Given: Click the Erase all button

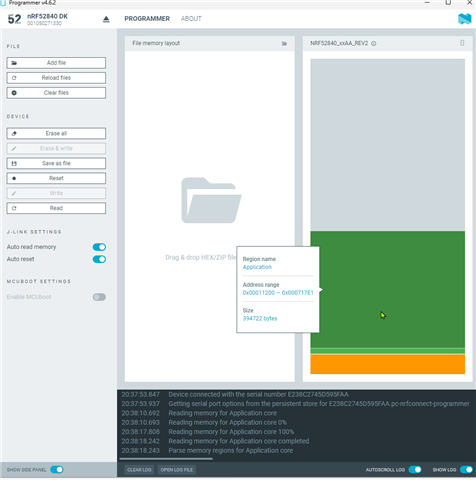Looking at the screenshot, I should point(56,133).
